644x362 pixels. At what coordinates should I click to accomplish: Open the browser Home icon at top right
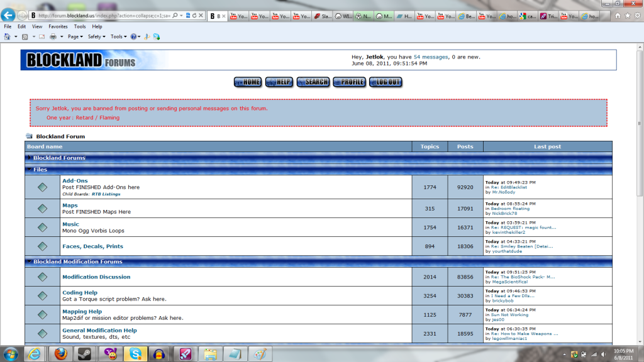(618, 16)
